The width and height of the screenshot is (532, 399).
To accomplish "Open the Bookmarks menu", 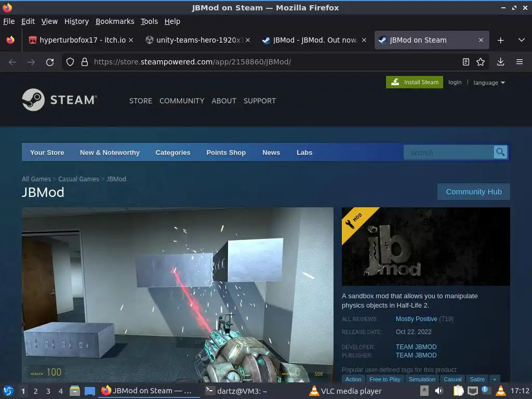I will tap(115, 21).
